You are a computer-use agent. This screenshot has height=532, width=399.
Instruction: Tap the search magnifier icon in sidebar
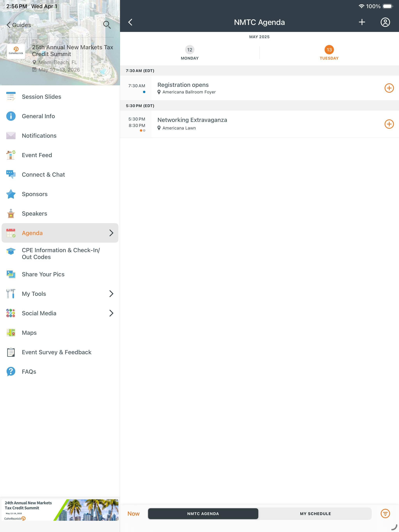[x=107, y=25]
